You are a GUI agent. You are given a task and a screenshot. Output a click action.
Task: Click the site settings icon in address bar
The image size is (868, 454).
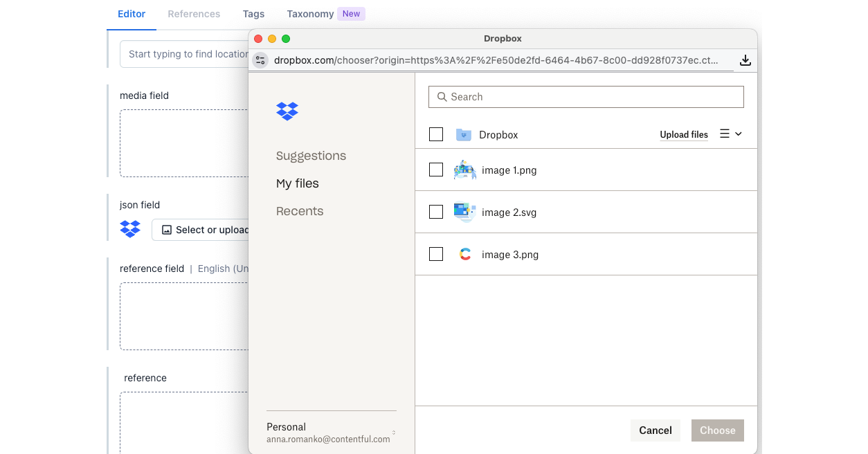click(x=260, y=60)
